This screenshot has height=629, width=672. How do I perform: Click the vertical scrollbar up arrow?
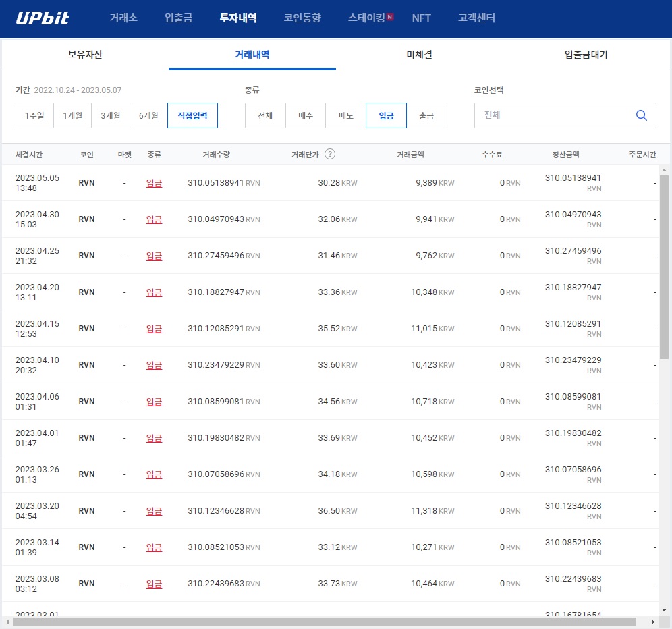tap(664, 170)
